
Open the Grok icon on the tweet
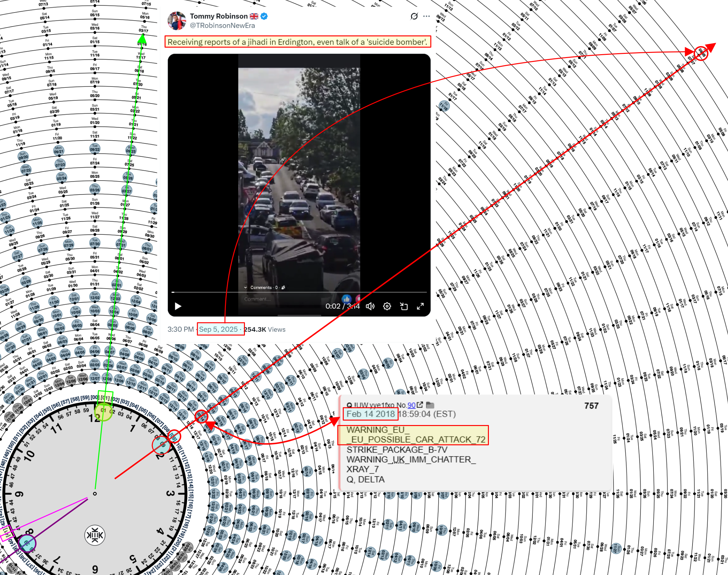[414, 16]
